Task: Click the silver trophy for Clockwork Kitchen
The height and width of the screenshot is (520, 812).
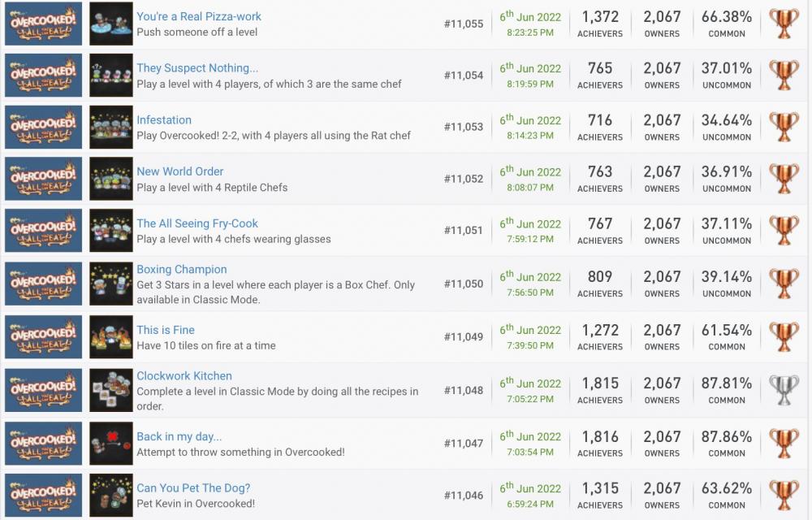Action: coord(784,390)
